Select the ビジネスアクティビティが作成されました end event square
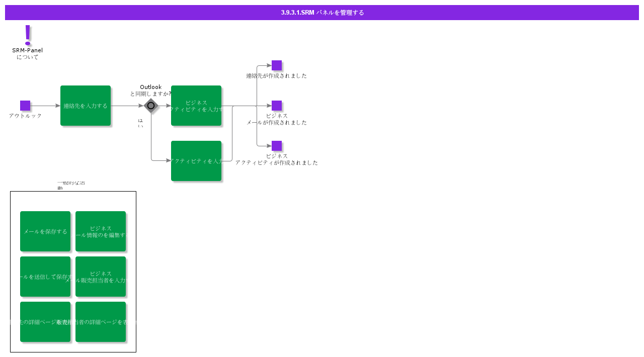The image size is (644, 357). 277,146
